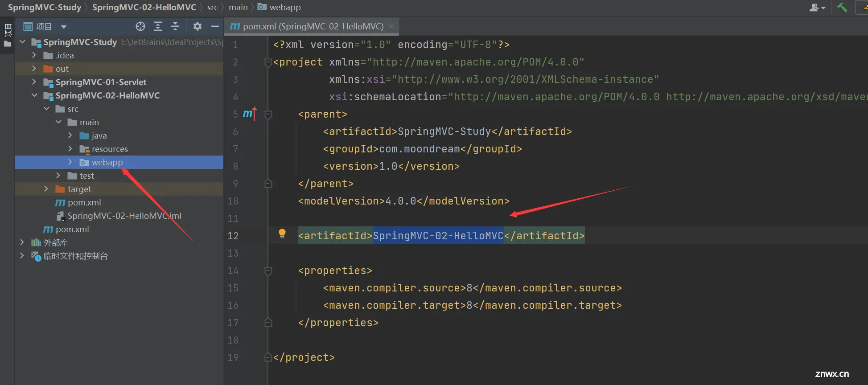Collapse the SpringMVC-Study root node
The width and height of the screenshot is (868, 385).
click(23, 42)
